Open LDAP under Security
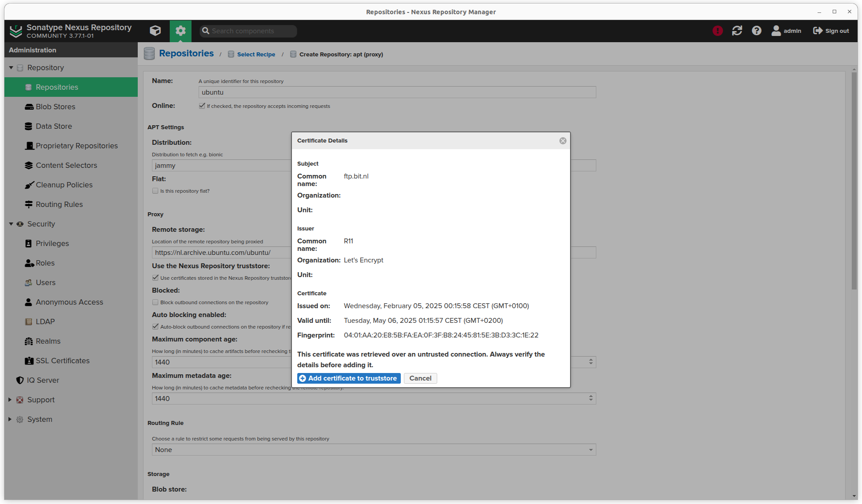The height and width of the screenshot is (504, 862). coord(71,321)
